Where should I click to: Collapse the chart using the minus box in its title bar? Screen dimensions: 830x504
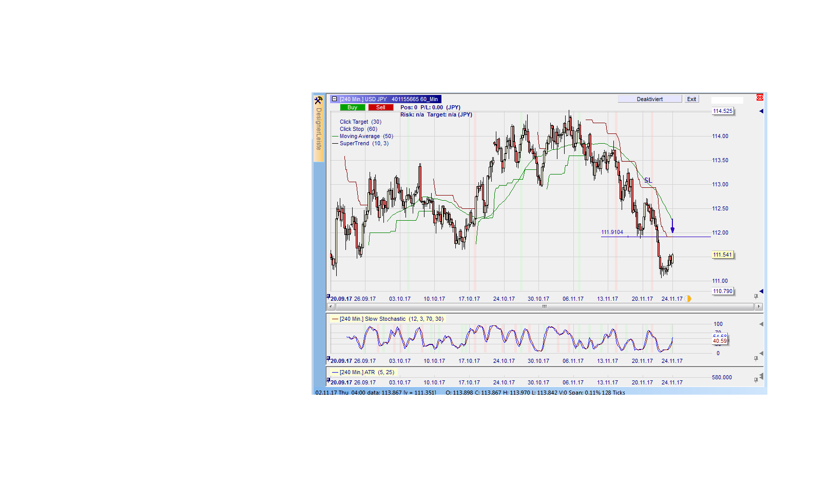(334, 99)
